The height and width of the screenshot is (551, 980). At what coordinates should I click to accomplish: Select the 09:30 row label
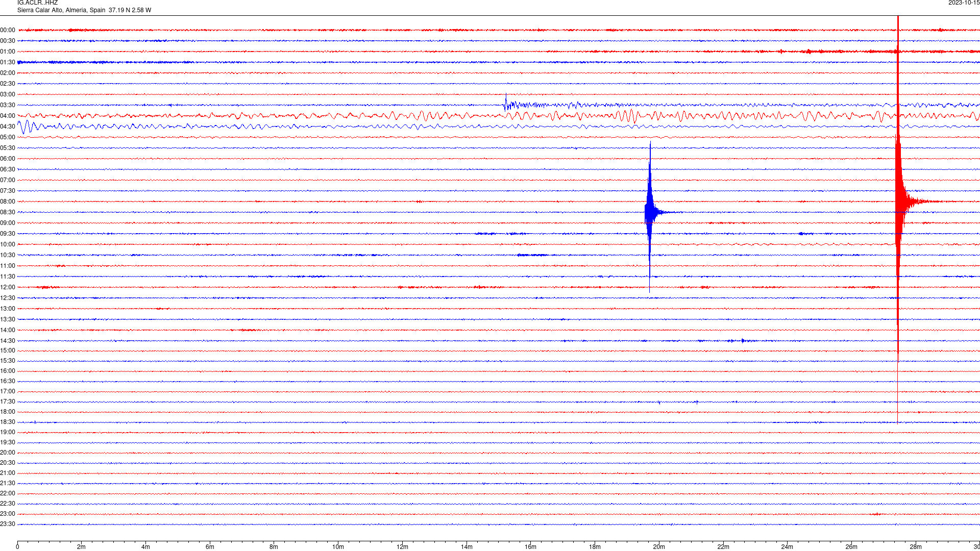click(x=8, y=234)
